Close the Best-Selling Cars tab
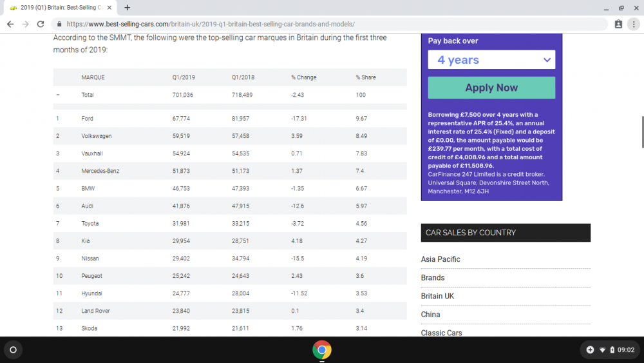The height and width of the screenshot is (363, 644). click(x=109, y=7)
